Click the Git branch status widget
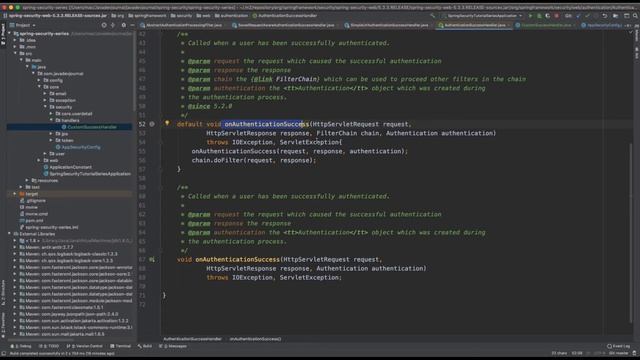 (x=619, y=353)
